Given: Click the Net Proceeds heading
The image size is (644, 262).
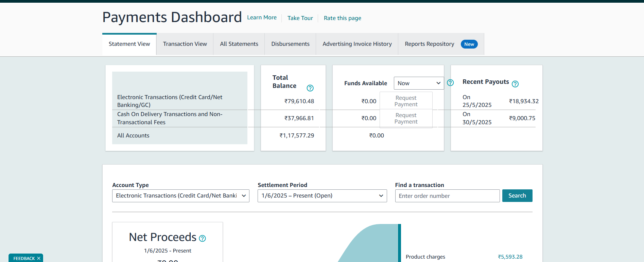Looking at the screenshot, I should (x=163, y=237).
